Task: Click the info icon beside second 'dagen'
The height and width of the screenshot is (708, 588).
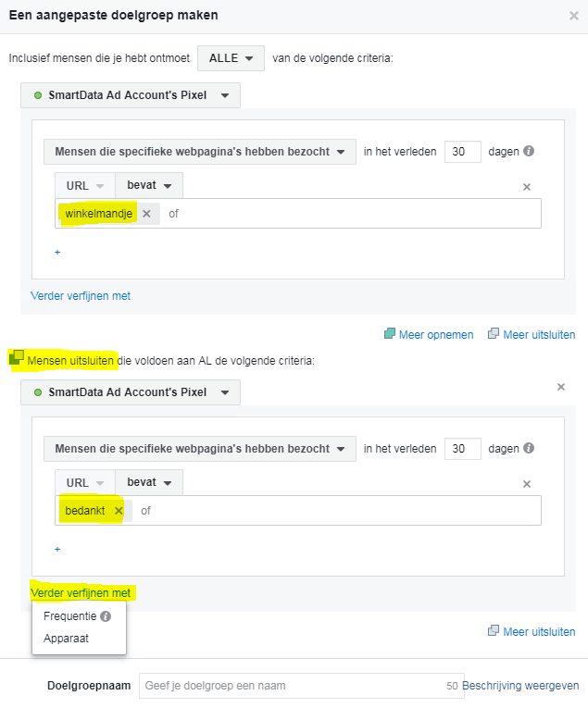Action: click(x=529, y=448)
